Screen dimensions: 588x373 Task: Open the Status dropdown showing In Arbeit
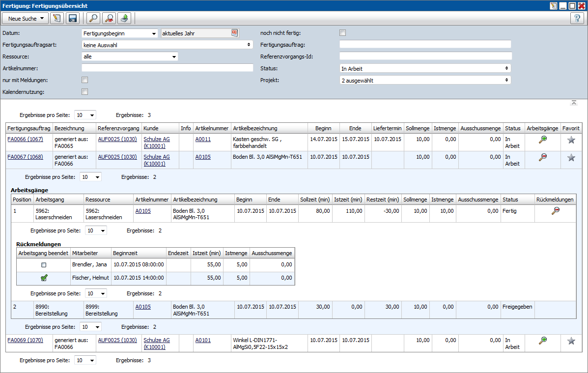[425, 68]
